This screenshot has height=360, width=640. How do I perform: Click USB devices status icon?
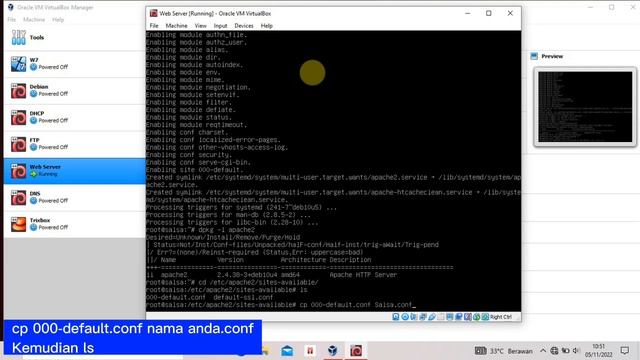pos(432,317)
